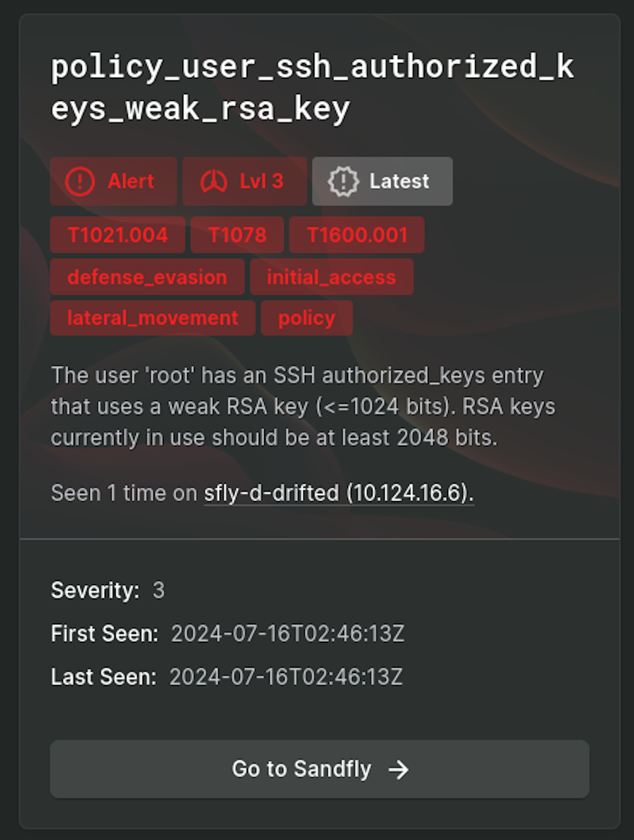The image size is (634, 840).
Task: Open the T1078 MITRE technique tag
Action: click(x=237, y=234)
